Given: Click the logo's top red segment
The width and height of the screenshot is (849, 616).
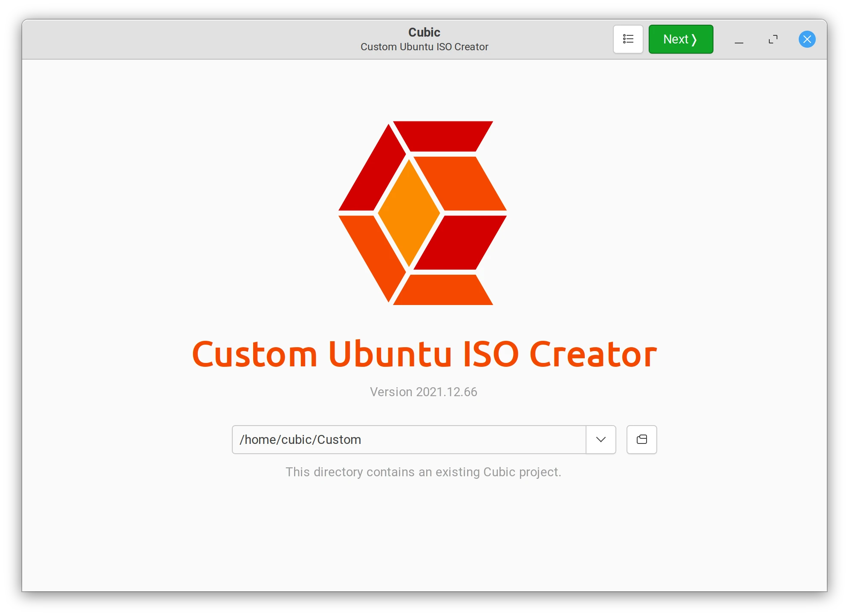Looking at the screenshot, I should [x=442, y=136].
